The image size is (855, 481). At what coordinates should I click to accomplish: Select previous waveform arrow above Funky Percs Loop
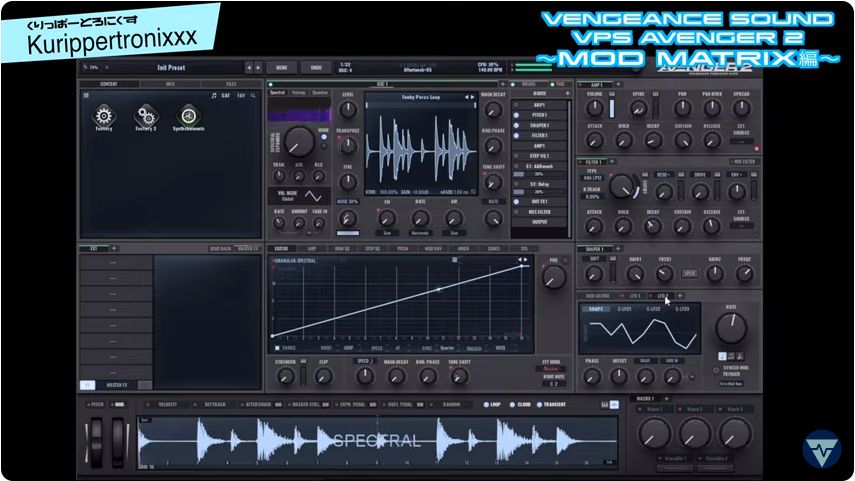point(466,97)
